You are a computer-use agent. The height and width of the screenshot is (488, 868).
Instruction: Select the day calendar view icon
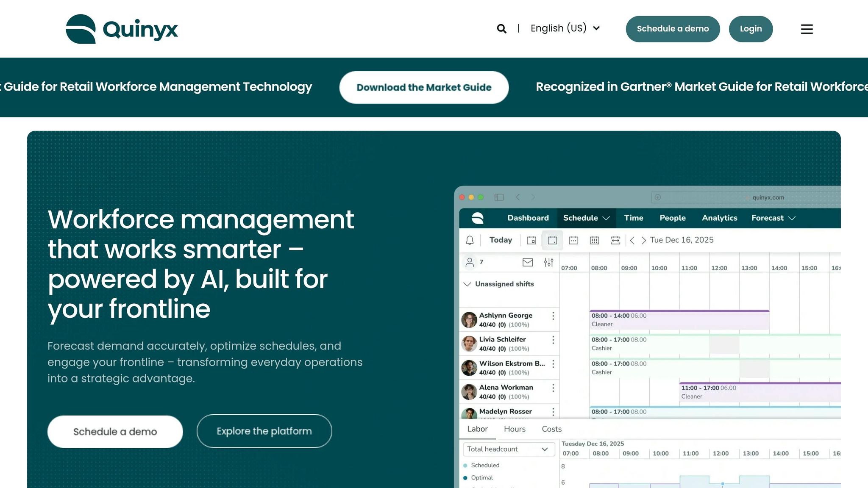click(531, 240)
